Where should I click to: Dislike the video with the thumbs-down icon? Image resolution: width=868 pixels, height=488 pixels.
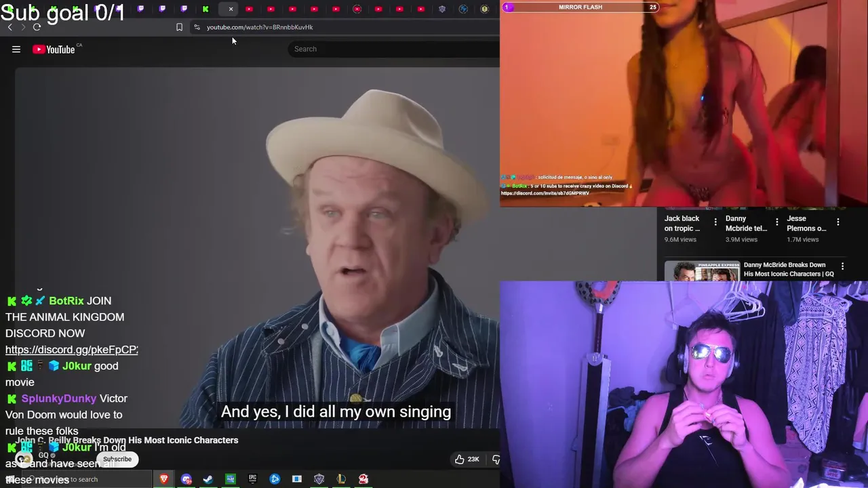point(496,459)
